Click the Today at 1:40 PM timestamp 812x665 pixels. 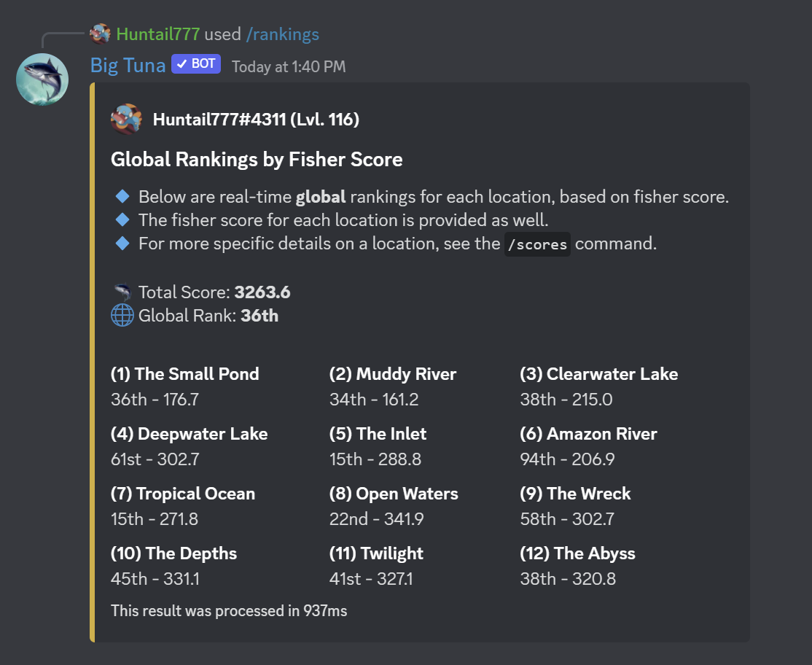[289, 66]
